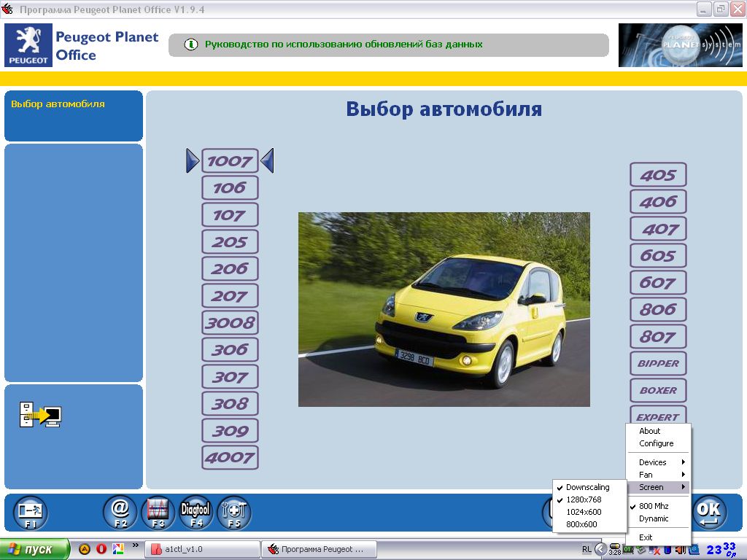Click the Opera icon in quick launch
The height and width of the screenshot is (560, 747).
coord(101,549)
